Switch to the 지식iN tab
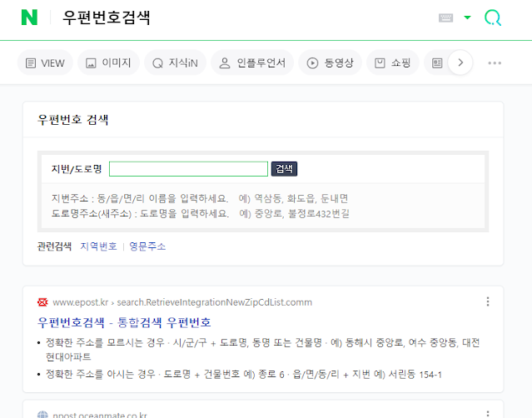The image size is (532, 418). [175, 62]
